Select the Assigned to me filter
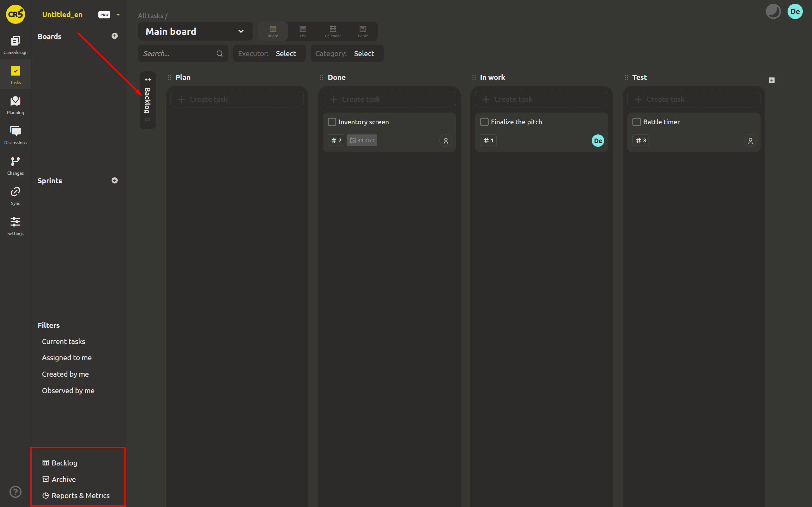The height and width of the screenshot is (507, 812). coord(67,357)
